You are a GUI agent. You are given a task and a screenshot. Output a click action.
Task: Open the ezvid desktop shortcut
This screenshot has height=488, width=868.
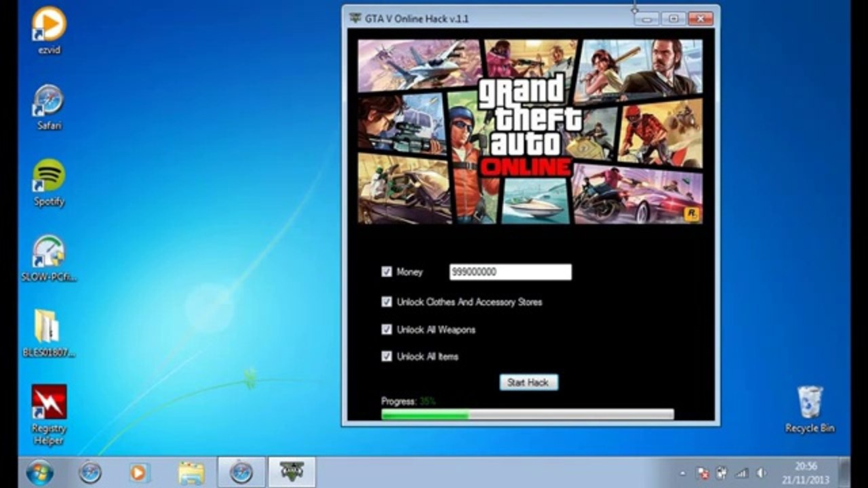pyautogui.click(x=49, y=30)
